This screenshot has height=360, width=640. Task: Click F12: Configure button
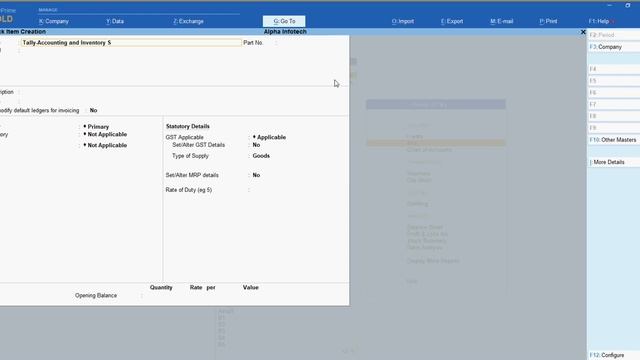pyautogui.click(x=613, y=355)
